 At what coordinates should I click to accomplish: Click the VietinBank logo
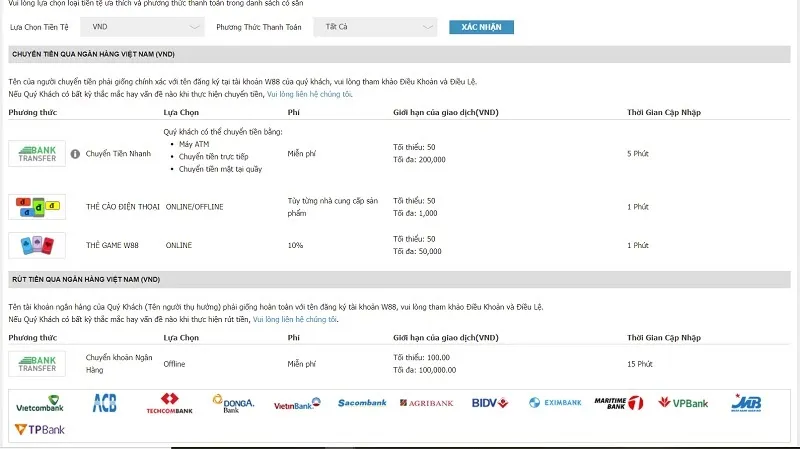tap(297, 403)
